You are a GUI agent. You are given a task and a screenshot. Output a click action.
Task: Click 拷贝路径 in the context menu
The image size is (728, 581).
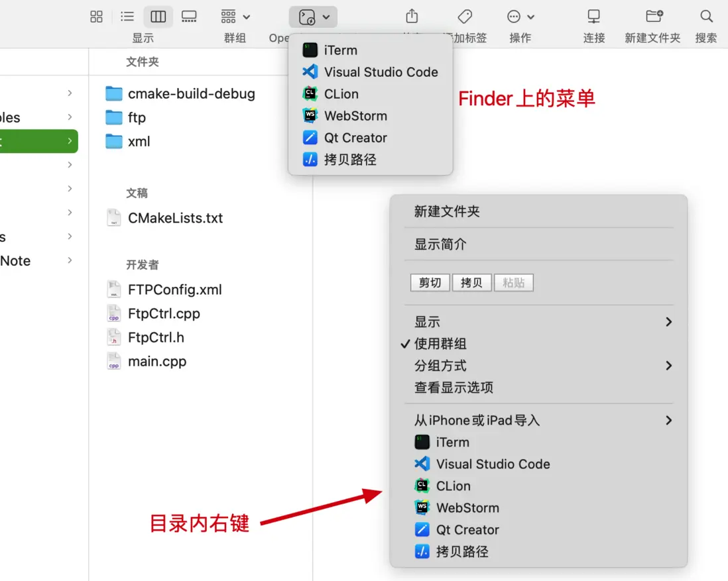[x=538, y=552]
